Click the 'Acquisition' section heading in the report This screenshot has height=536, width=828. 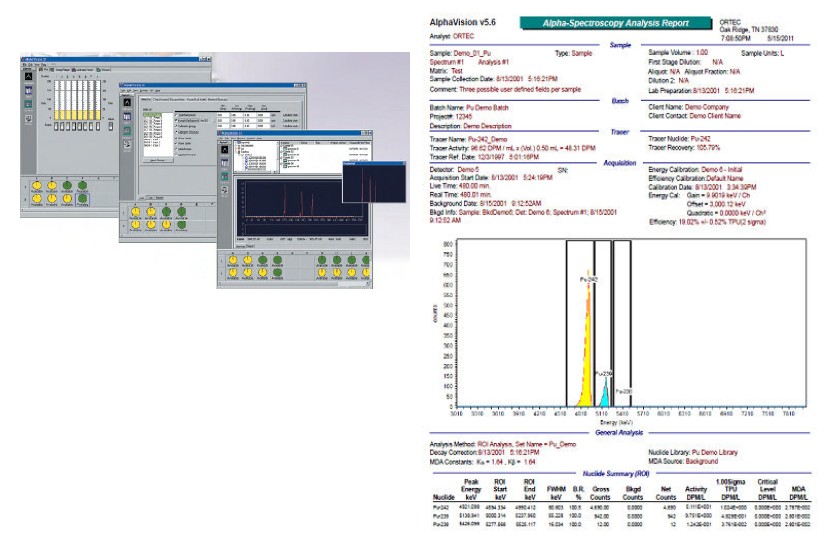click(x=619, y=163)
